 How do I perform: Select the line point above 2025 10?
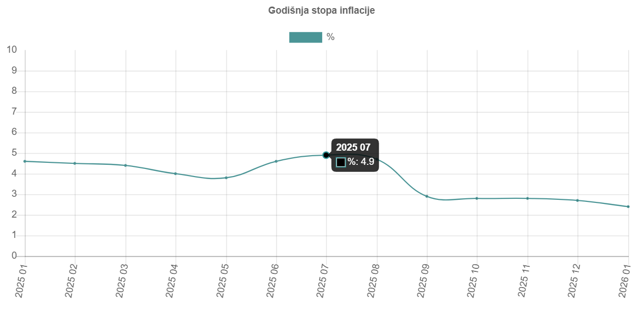pos(477,198)
